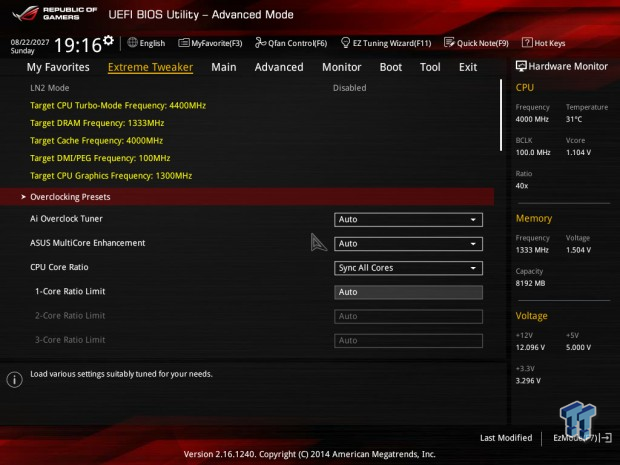This screenshot has width=620, height=465.
Task: Click CPU temperature value 31°C
Action: pyautogui.click(x=574, y=119)
